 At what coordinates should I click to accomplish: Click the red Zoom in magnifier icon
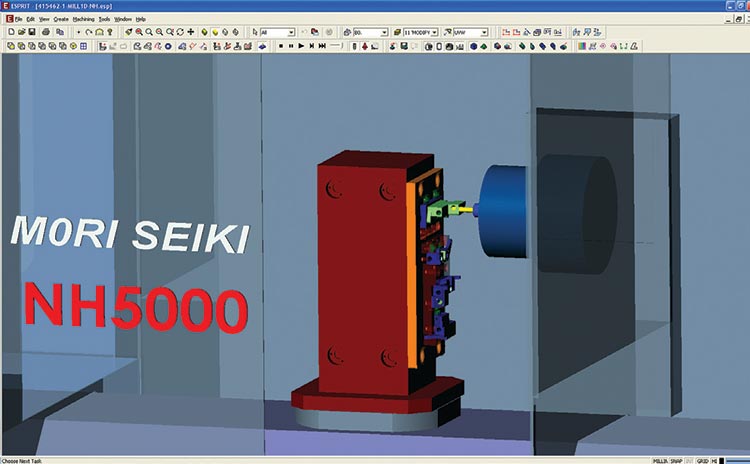[x=139, y=32]
